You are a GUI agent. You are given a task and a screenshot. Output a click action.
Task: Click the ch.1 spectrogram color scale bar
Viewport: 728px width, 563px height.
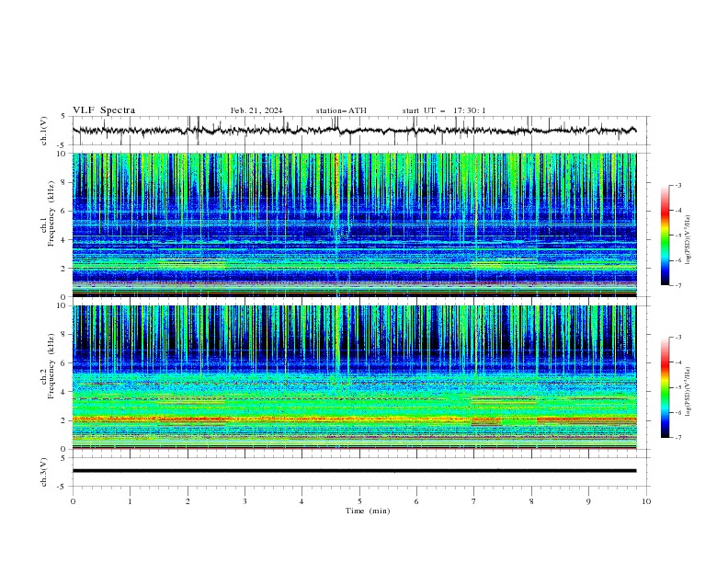pyautogui.click(x=665, y=236)
